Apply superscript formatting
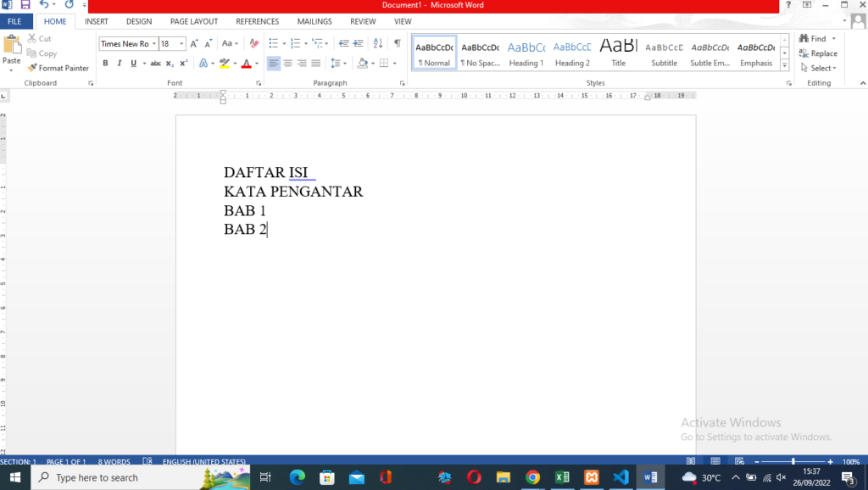868x490 pixels. click(x=183, y=64)
